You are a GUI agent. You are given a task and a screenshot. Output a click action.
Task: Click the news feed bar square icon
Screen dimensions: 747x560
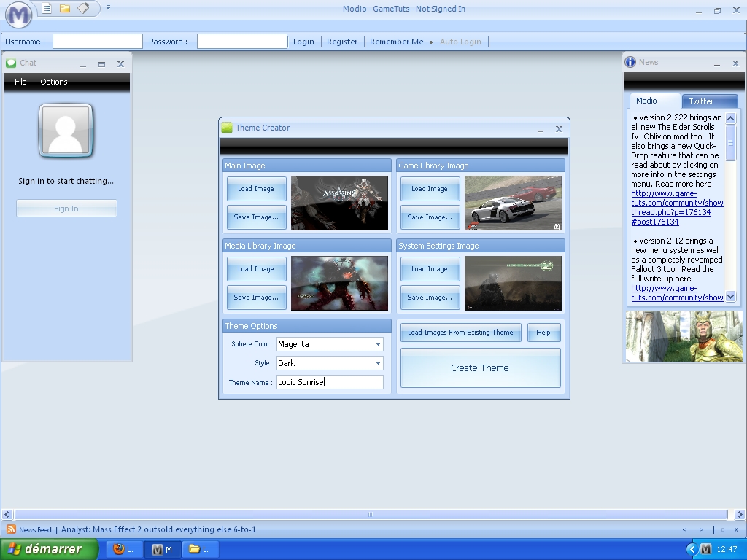tap(723, 529)
